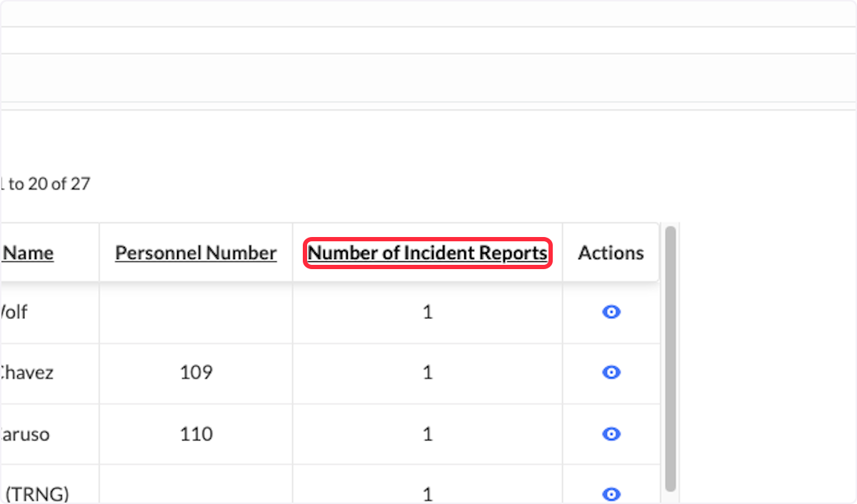Click the Actions column header
857x504 pixels.
click(x=611, y=253)
